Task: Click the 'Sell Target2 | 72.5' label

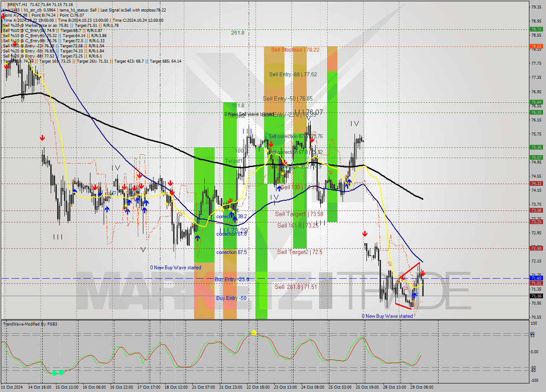Action: tap(299, 252)
